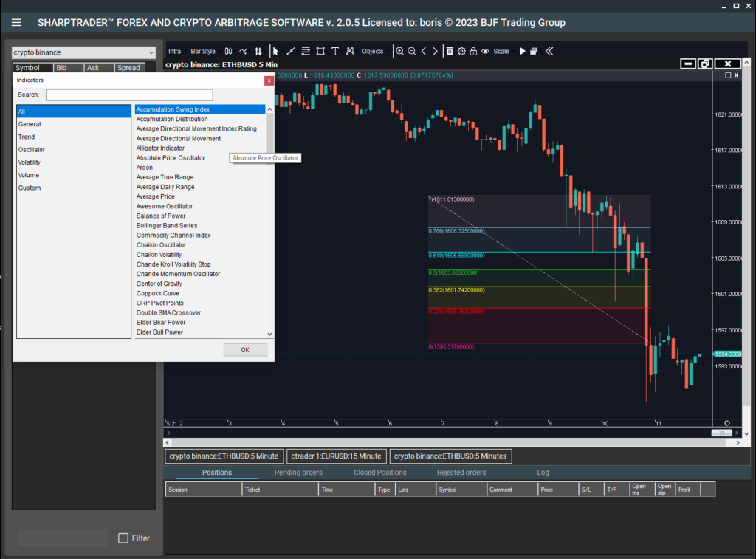This screenshot has height=559, width=756.
Task: Open the chart axis settings gear icon
Action: click(727, 423)
